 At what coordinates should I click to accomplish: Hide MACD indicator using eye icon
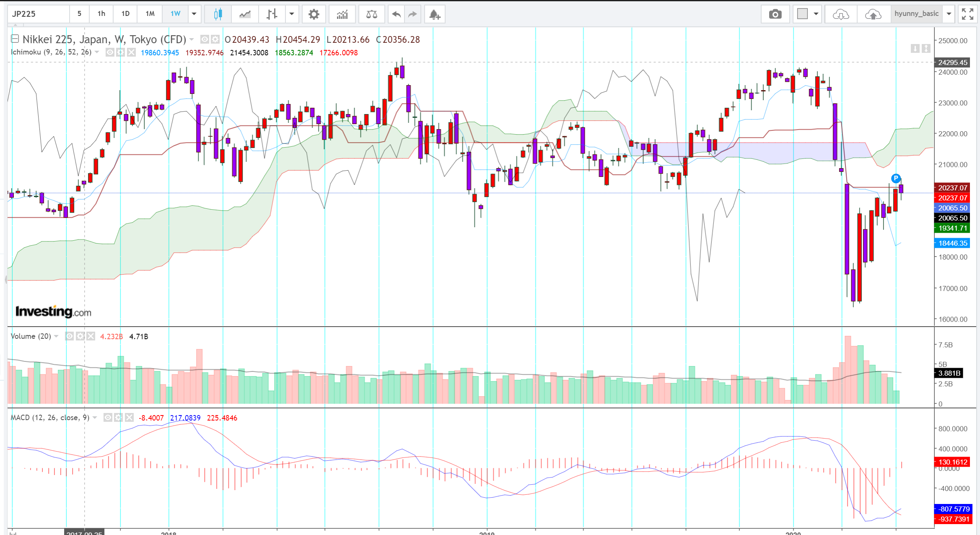(108, 418)
